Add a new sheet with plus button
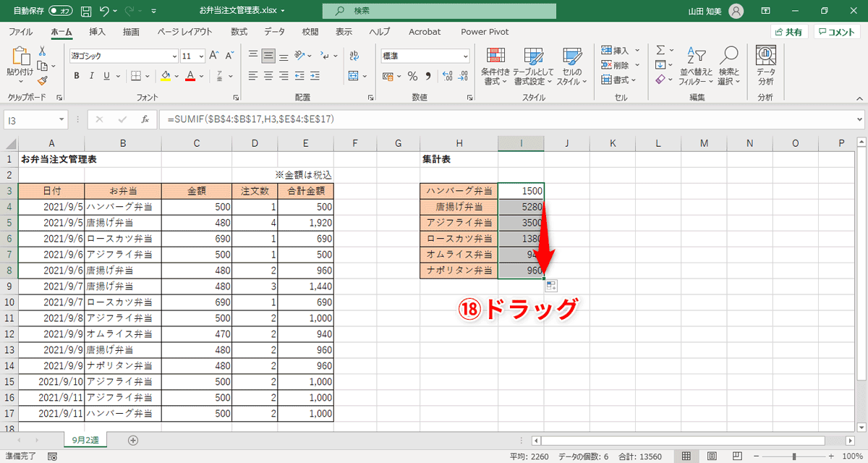Viewport: 868px width, 463px height. [x=132, y=440]
